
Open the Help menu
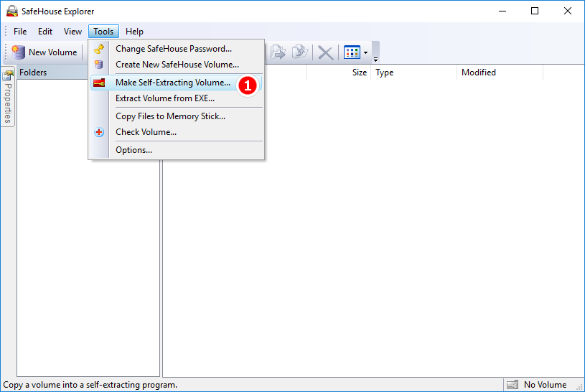[x=134, y=32]
